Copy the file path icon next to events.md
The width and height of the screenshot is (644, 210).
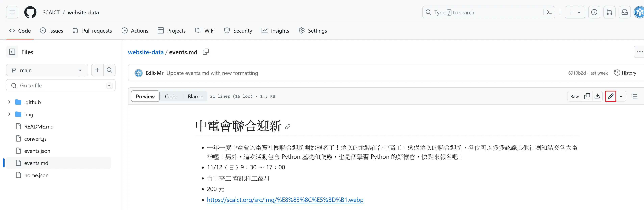[x=205, y=52]
